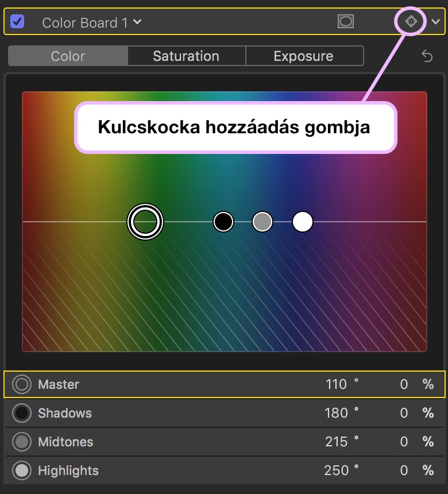Select the Shadows label in the list
The image size is (448, 494).
65,413
